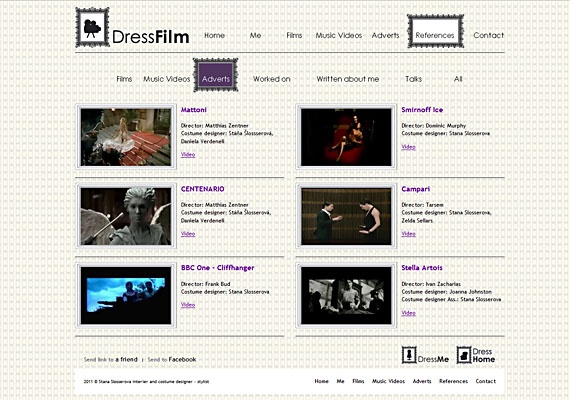Screen dimensions: 570x400
Task: Switch to the Worked on sub-tab
Action: (x=272, y=79)
